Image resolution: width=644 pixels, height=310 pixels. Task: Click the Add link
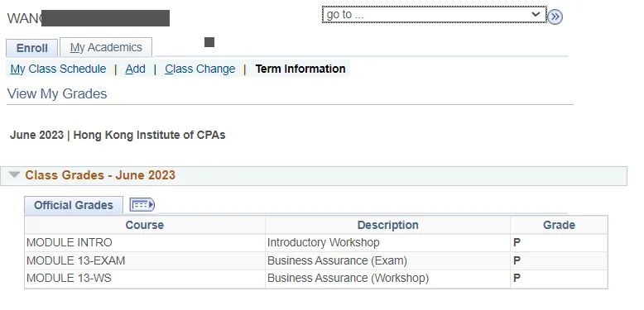(x=136, y=69)
